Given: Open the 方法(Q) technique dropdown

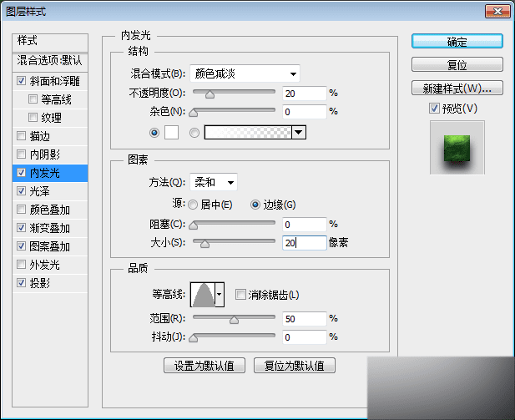Looking at the screenshot, I should click(x=214, y=182).
